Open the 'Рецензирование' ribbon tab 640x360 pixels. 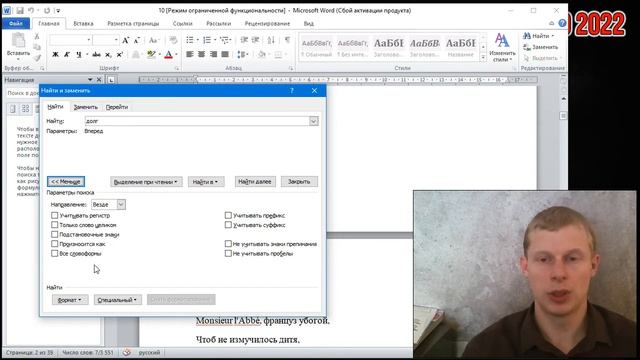coord(267,24)
